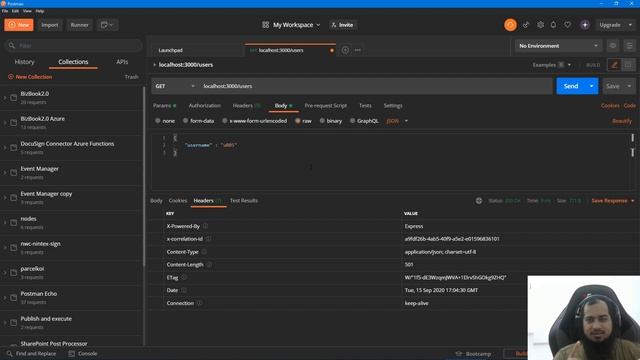Click the x-correlation-id info icon
640x360 pixels.
(209, 239)
